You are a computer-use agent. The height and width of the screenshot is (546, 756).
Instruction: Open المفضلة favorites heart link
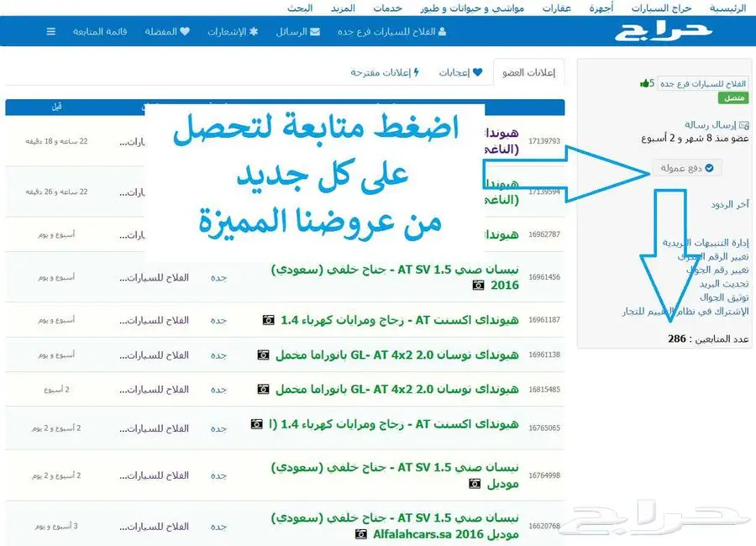click(x=167, y=32)
